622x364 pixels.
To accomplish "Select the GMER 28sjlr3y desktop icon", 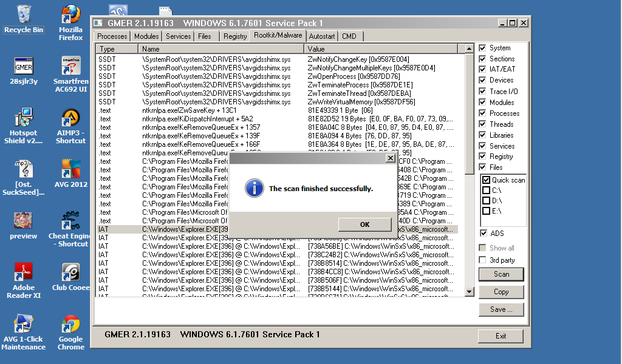I will coord(24,72).
